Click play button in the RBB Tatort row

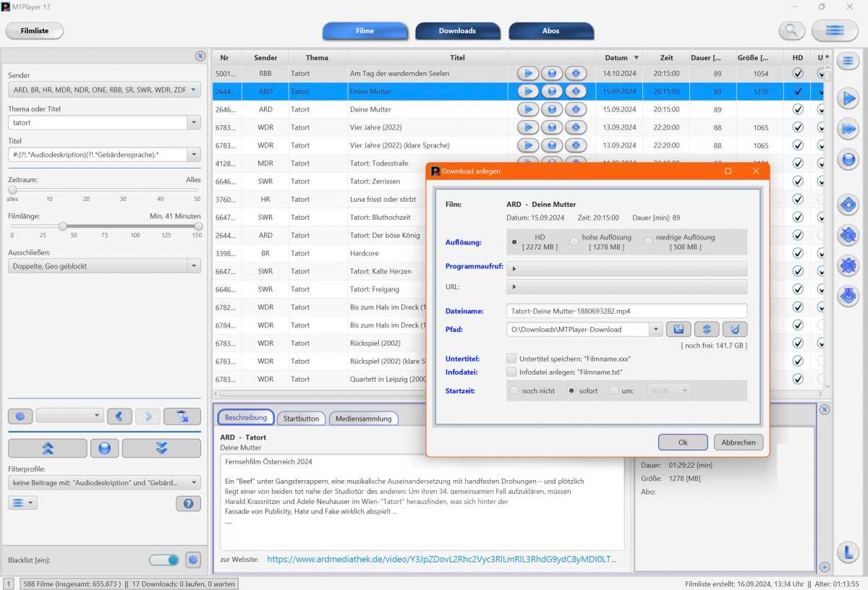coord(528,73)
